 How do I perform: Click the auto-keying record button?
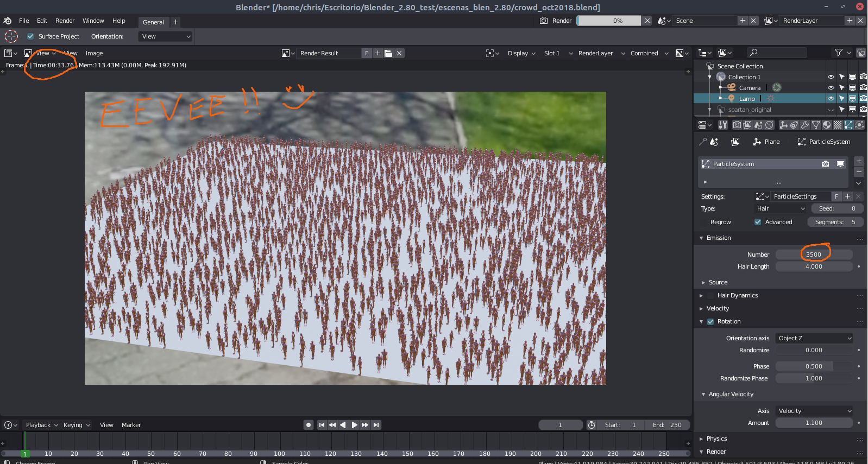pos(309,425)
